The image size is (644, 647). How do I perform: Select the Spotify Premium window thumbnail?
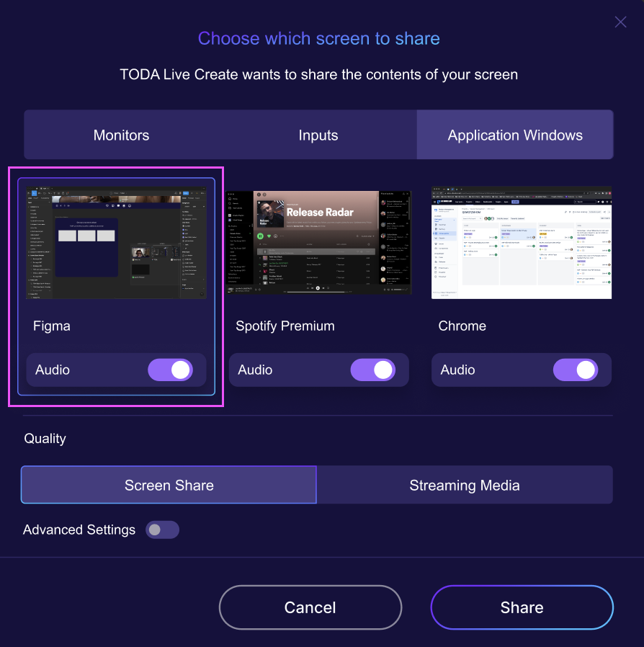[x=318, y=243]
